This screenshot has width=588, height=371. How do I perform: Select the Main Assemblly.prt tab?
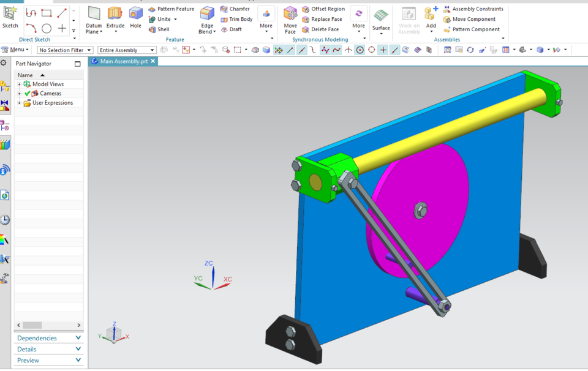[x=123, y=61]
